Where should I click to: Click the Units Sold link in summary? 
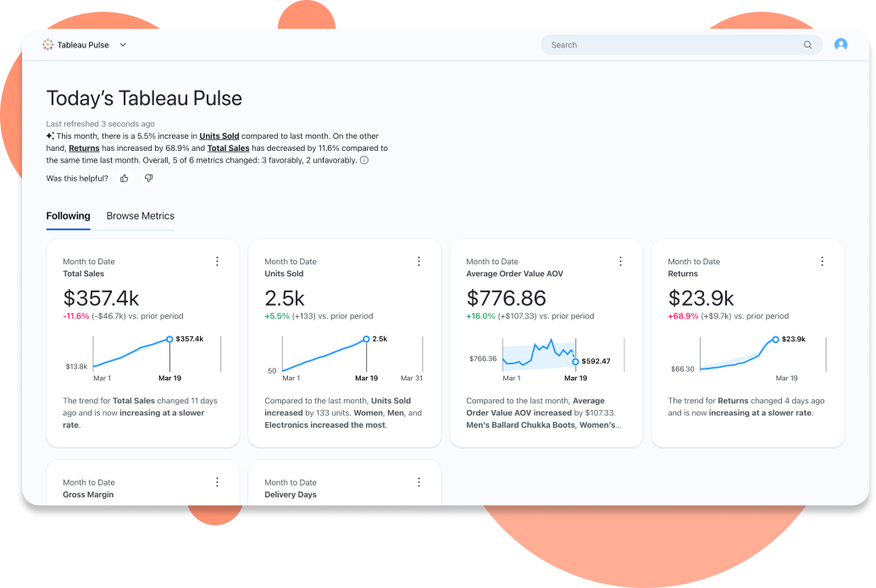(219, 136)
